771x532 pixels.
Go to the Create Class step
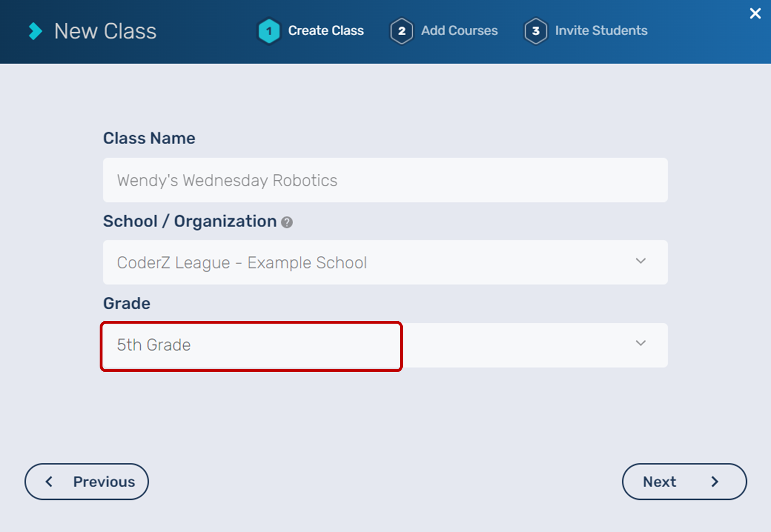pyautogui.click(x=326, y=31)
